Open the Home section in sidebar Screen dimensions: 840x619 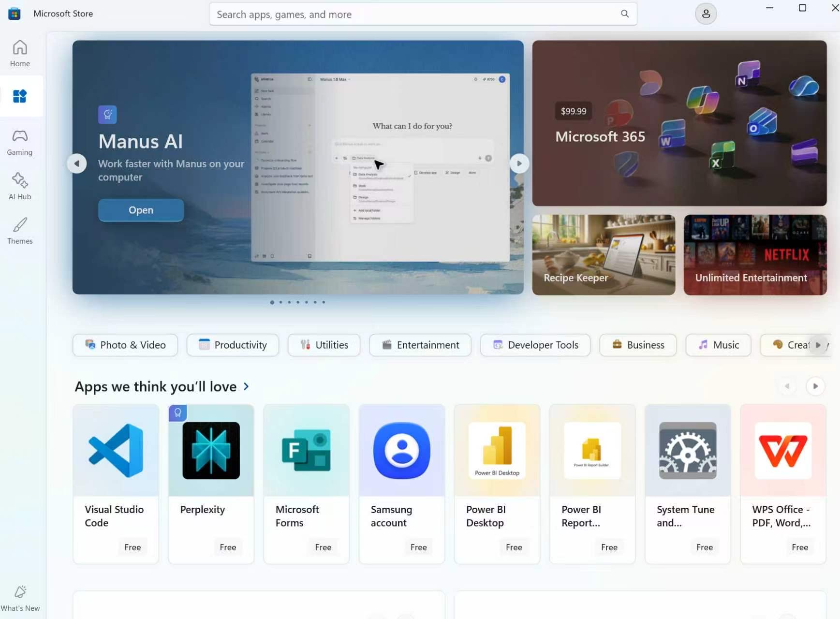pyautogui.click(x=20, y=53)
